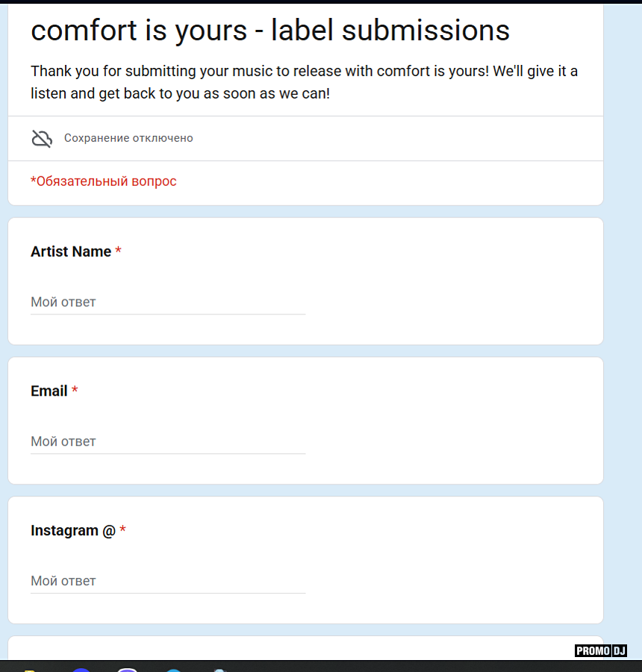Focus the Artist Name answer field
This screenshot has width=642, height=672.
tap(167, 302)
